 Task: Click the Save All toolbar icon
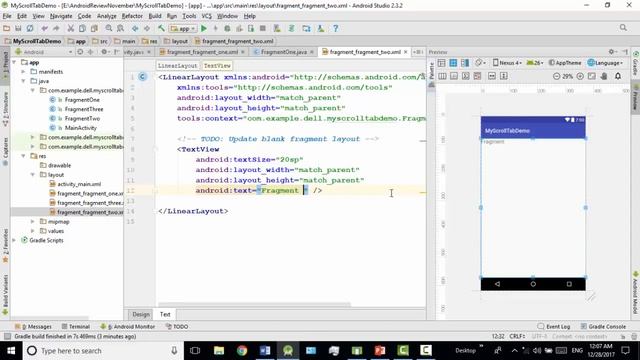[x=18, y=29]
